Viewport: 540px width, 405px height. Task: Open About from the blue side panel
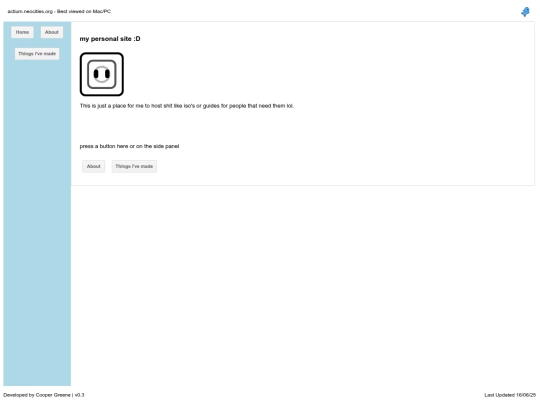click(52, 32)
